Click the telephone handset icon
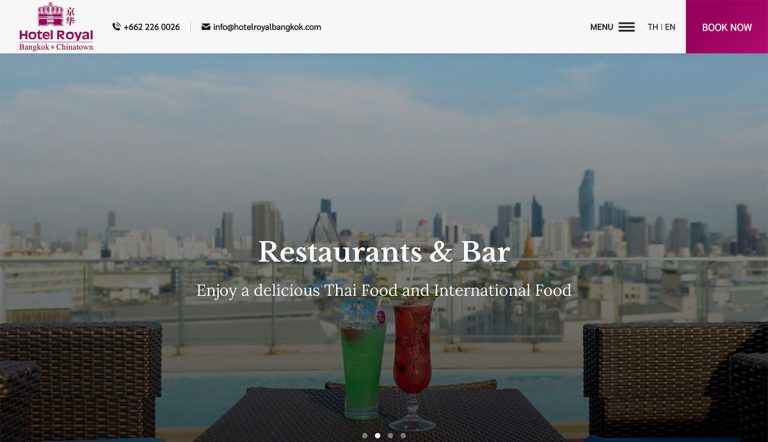 click(x=116, y=26)
